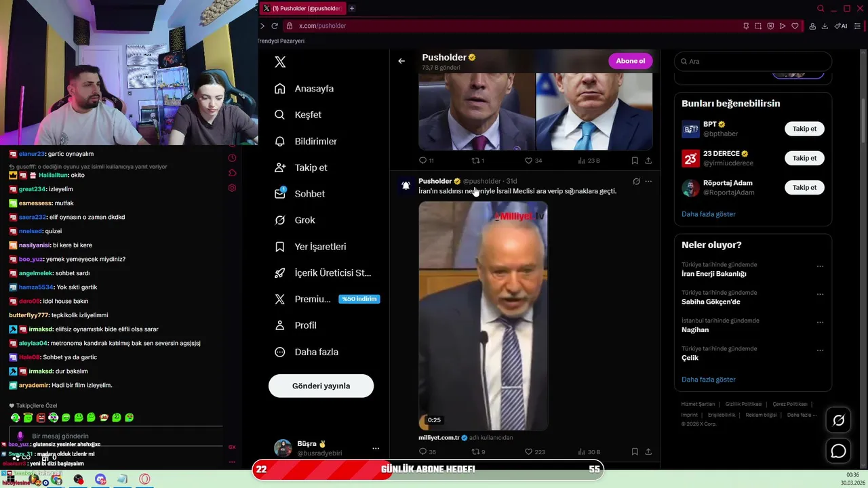The height and width of the screenshot is (488, 868).
Task: Click Gönderi yayınla button
Action: [x=321, y=386]
